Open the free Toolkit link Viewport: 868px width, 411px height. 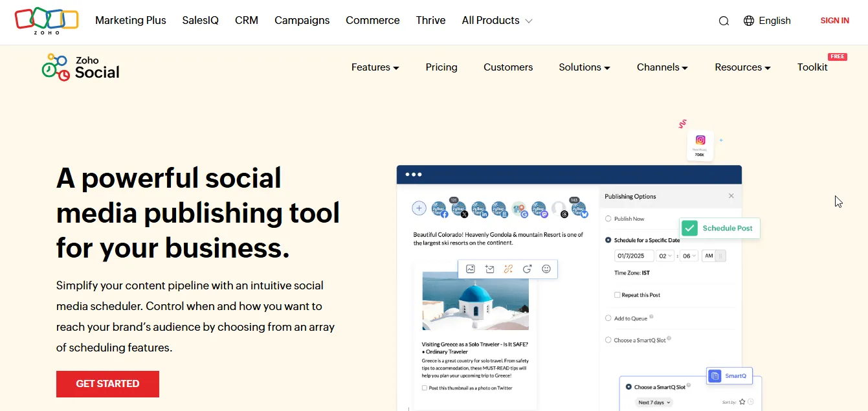tap(812, 67)
